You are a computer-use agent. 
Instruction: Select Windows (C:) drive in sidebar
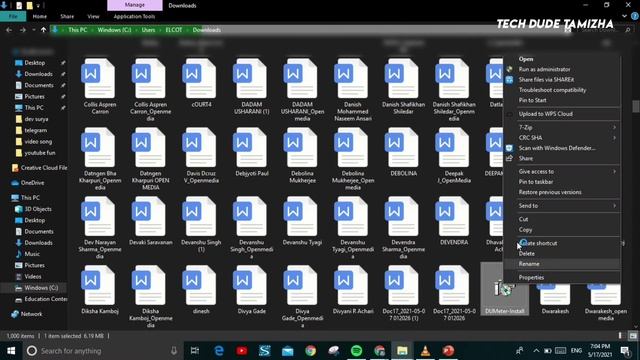point(41,288)
